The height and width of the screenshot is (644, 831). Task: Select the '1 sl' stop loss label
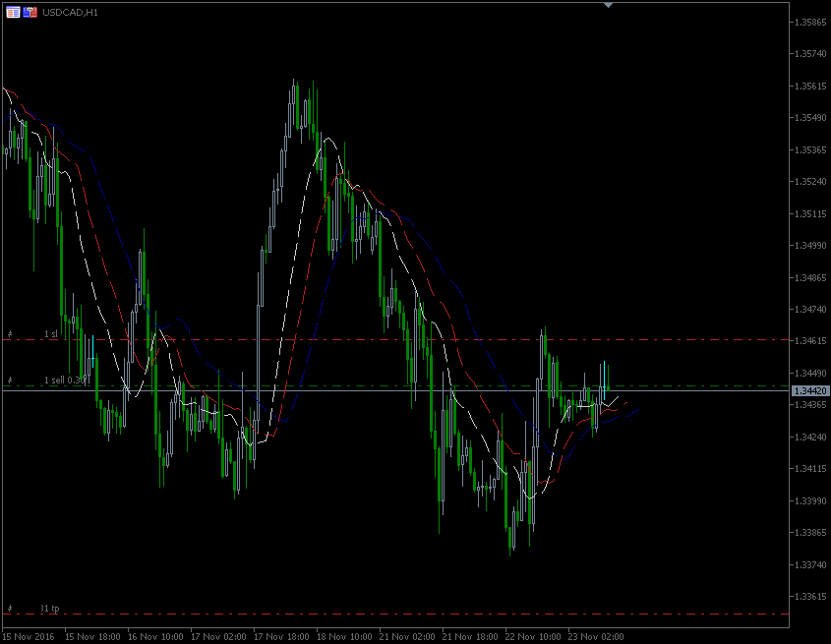pyautogui.click(x=50, y=334)
